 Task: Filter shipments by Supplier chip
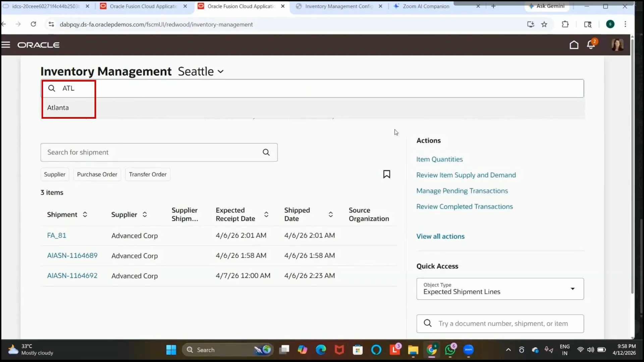(x=55, y=174)
